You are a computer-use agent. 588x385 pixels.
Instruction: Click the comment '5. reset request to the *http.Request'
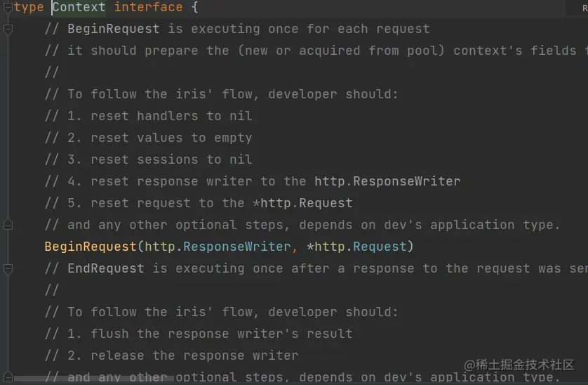point(199,203)
